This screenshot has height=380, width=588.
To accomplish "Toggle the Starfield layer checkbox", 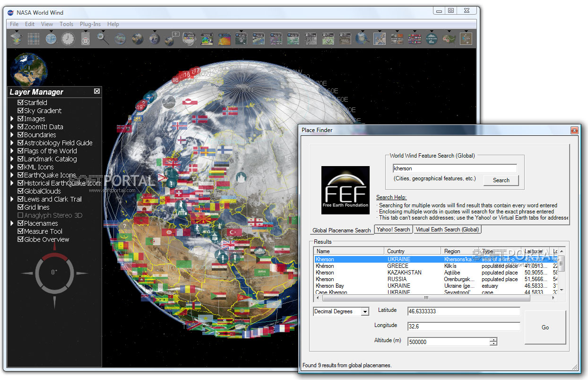I will (20, 103).
